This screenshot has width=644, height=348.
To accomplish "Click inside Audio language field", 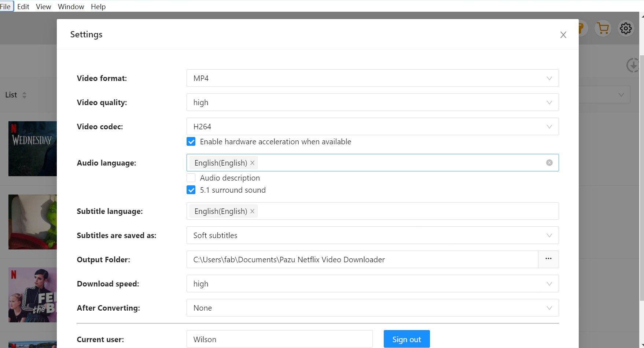I will pyautogui.click(x=372, y=163).
